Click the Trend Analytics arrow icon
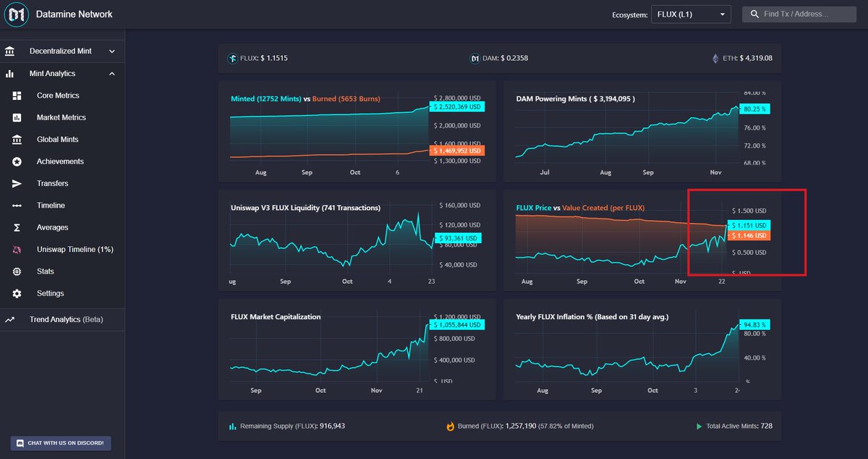The width and height of the screenshot is (868, 459). (10, 319)
